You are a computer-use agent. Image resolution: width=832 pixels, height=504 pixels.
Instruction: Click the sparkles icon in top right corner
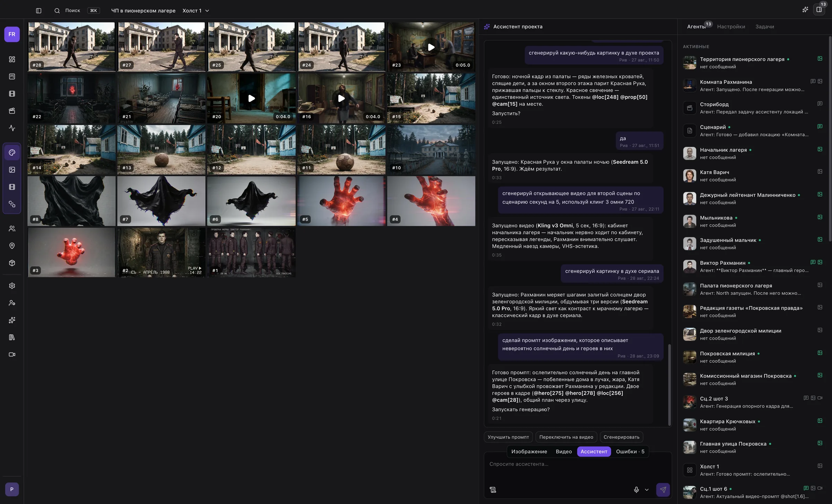click(x=805, y=10)
